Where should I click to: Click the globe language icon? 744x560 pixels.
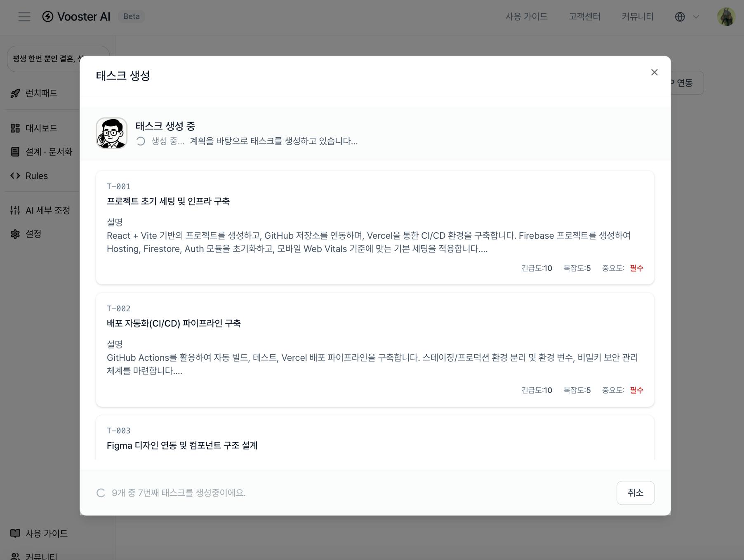(680, 17)
